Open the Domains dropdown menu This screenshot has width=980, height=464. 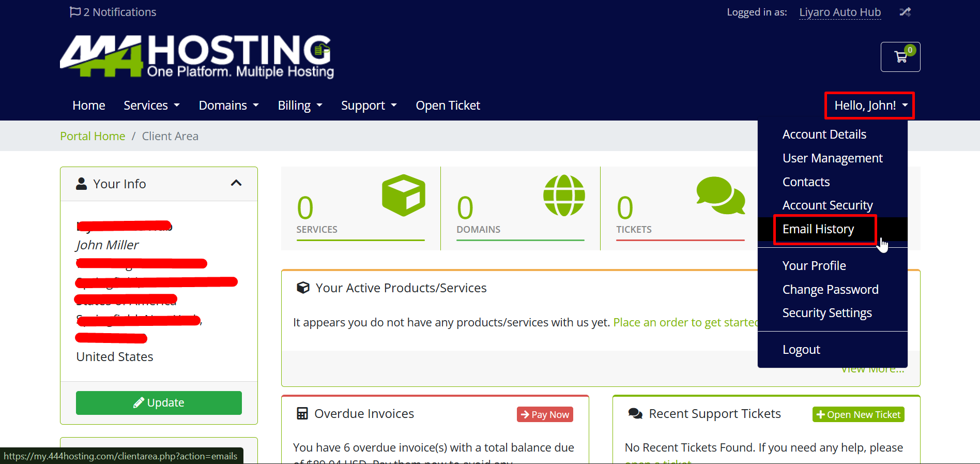[228, 106]
